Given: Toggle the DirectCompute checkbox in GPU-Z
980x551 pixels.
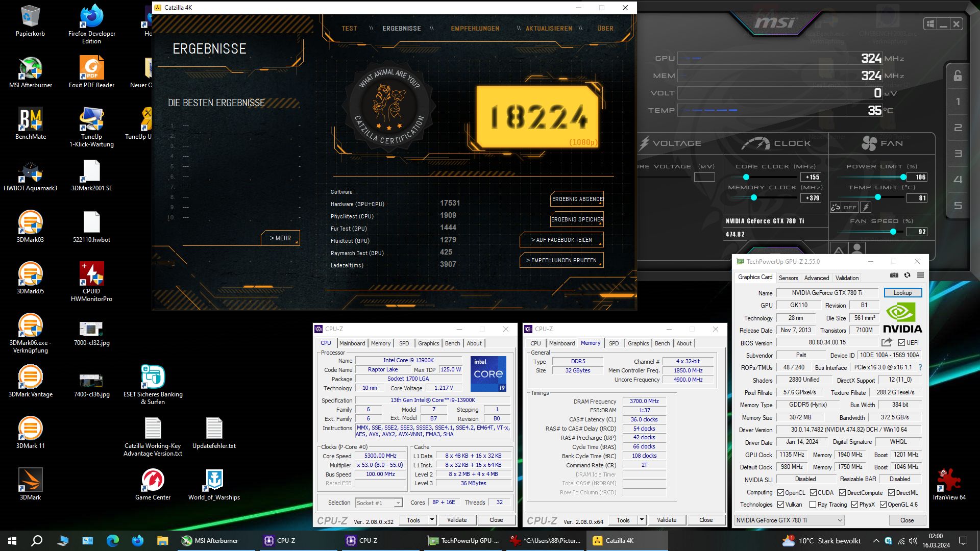Looking at the screenshot, I should tap(842, 493).
